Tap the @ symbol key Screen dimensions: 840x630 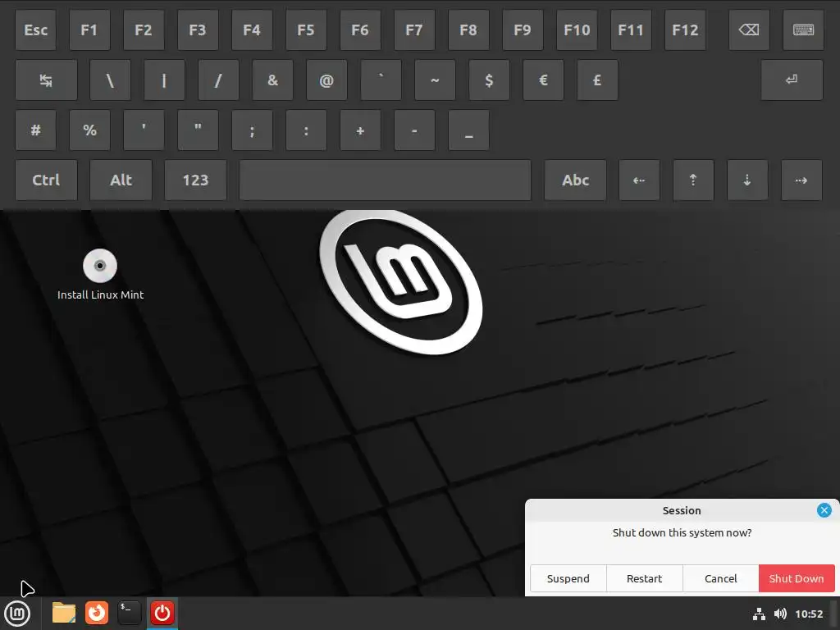click(326, 80)
